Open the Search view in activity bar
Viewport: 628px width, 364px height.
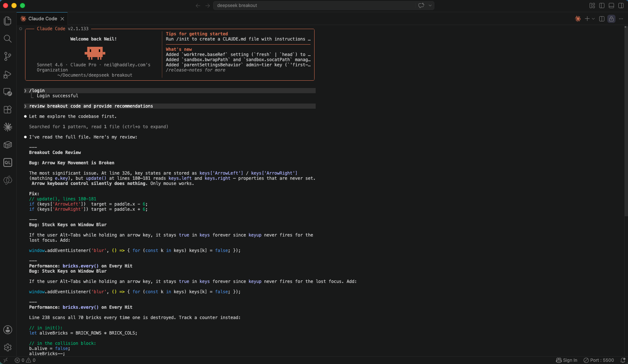click(8, 39)
